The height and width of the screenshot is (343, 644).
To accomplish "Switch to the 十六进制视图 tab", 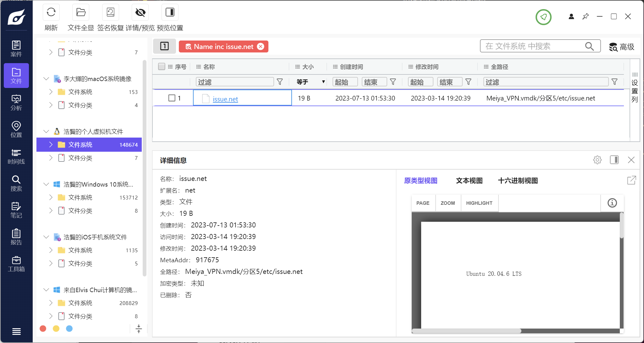I will coord(518,181).
